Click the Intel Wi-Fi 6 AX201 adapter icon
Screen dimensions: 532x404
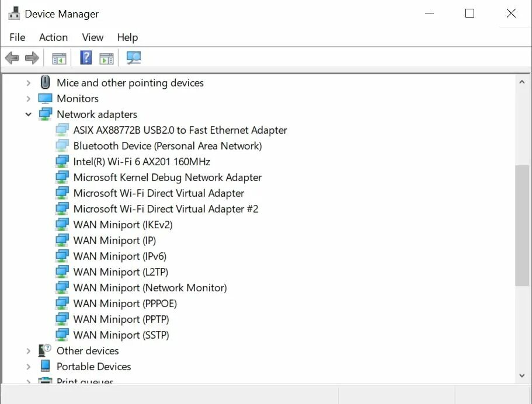62,162
